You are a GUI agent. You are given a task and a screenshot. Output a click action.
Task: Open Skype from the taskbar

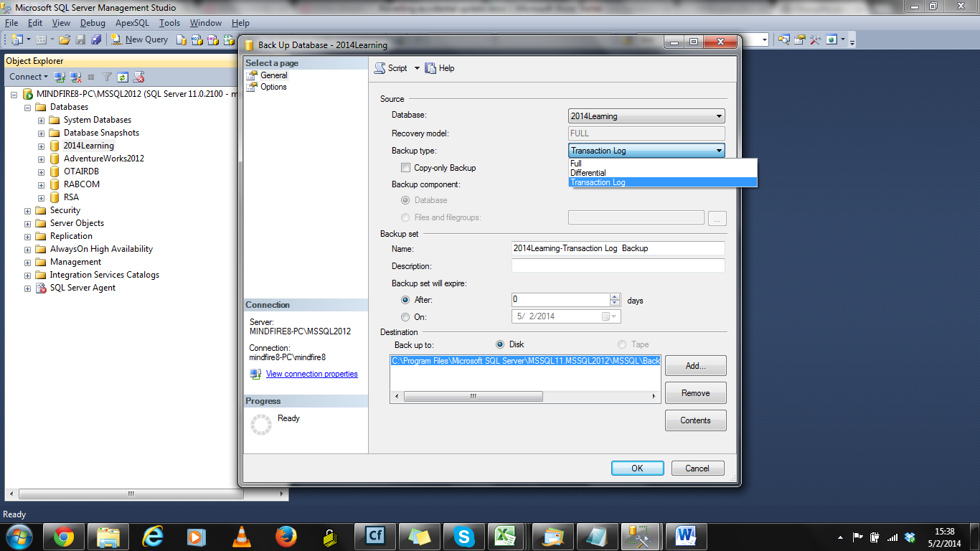(x=464, y=537)
